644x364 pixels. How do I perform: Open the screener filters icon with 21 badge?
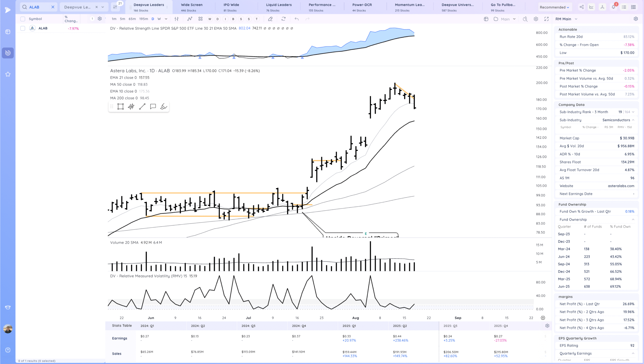point(115,7)
